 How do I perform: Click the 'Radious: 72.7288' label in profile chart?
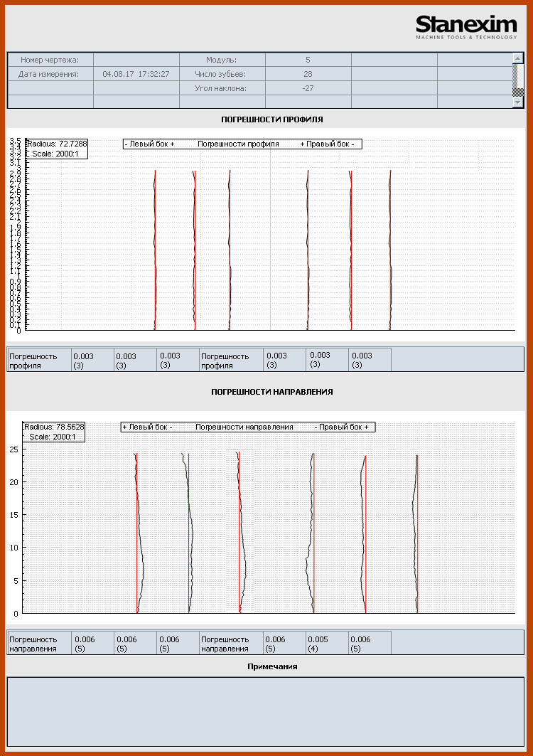pos(57,144)
